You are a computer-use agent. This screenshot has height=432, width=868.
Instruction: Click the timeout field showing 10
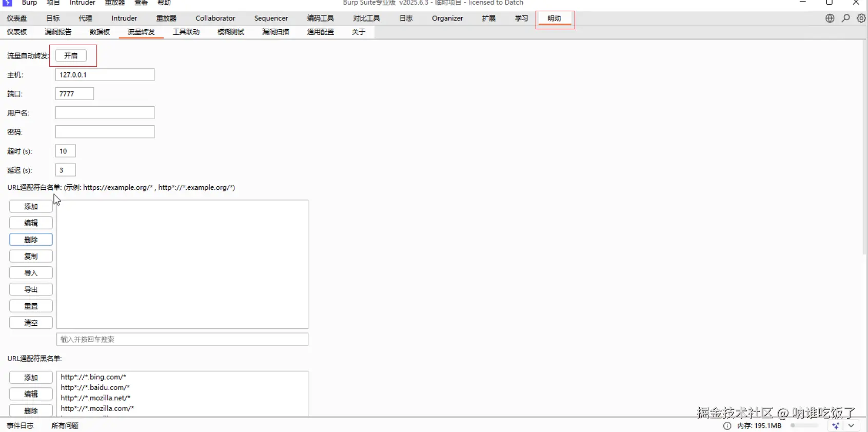[65, 151]
